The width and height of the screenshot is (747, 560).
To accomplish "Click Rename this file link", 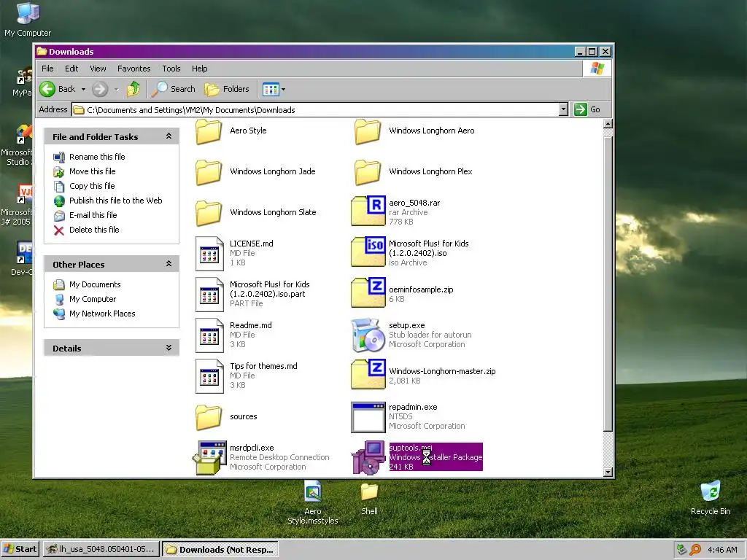I will (x=97, y=157).
